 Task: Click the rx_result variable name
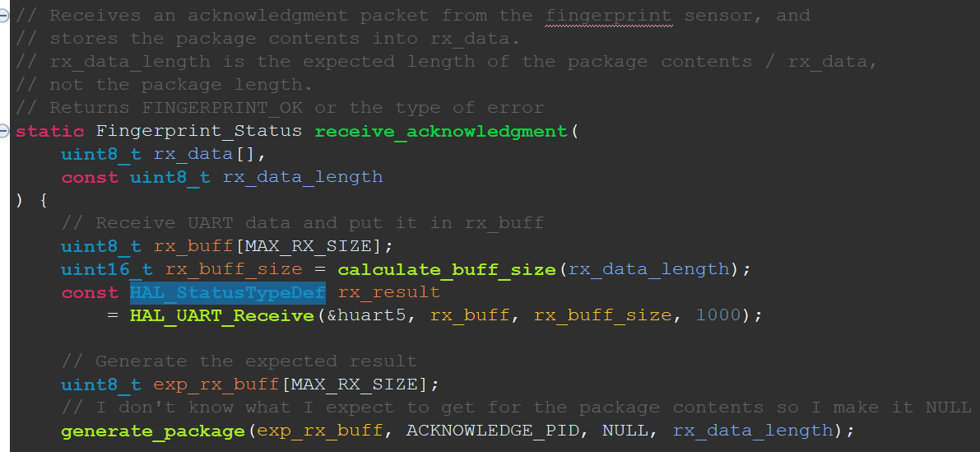[x=389, y=292]
